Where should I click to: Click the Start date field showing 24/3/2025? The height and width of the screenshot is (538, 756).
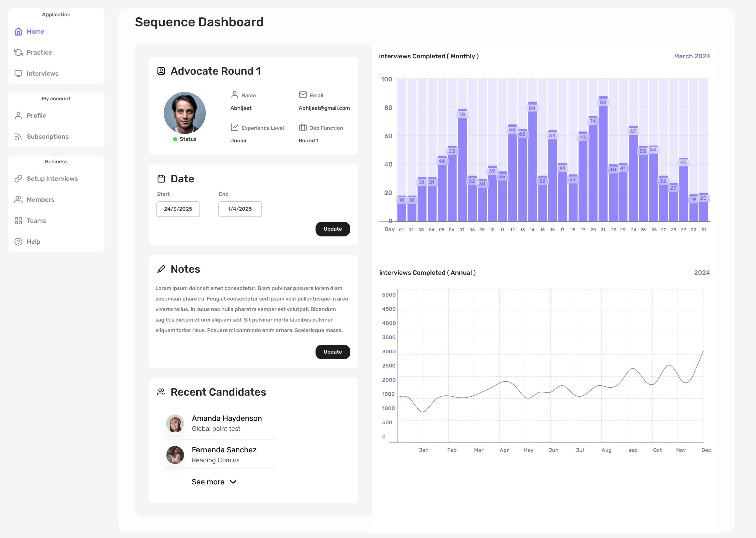pos(178,209)
